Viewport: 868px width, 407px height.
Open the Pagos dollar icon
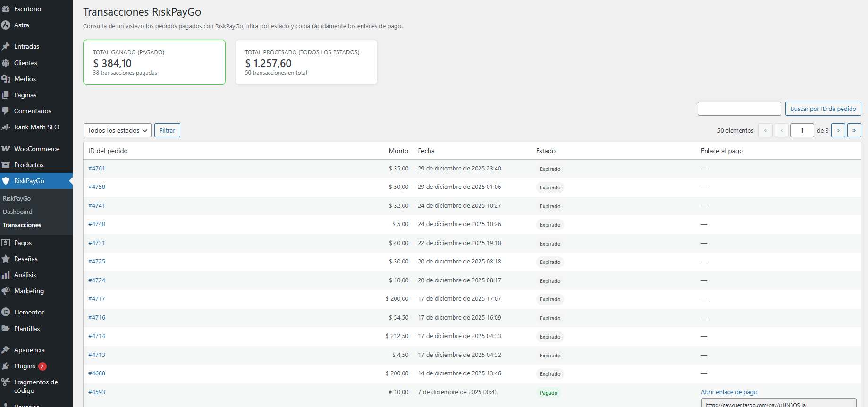tap(6, 243)
